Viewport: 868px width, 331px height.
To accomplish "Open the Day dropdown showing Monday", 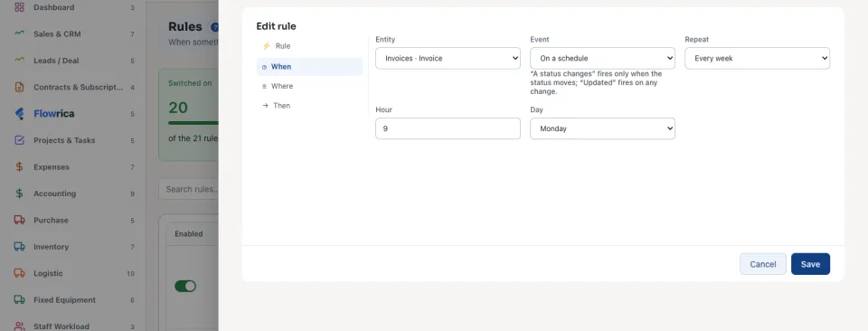I will pos(602,128).
